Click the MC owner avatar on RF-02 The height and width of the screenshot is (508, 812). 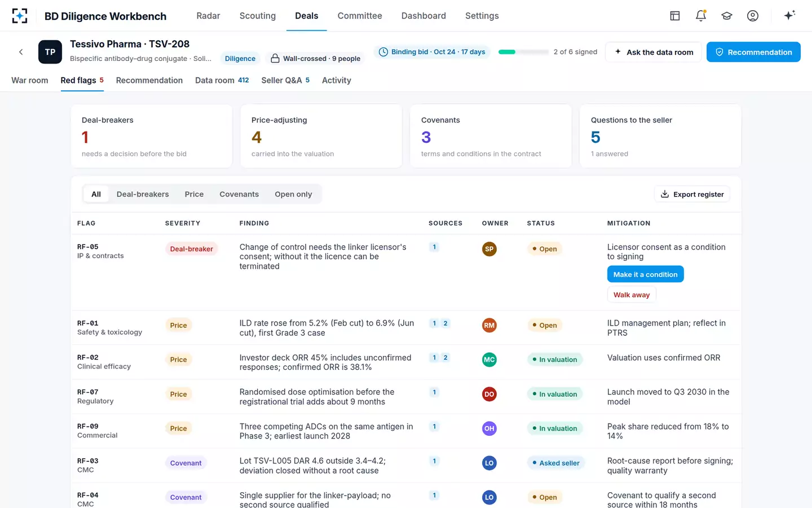(x=489, y=360)
